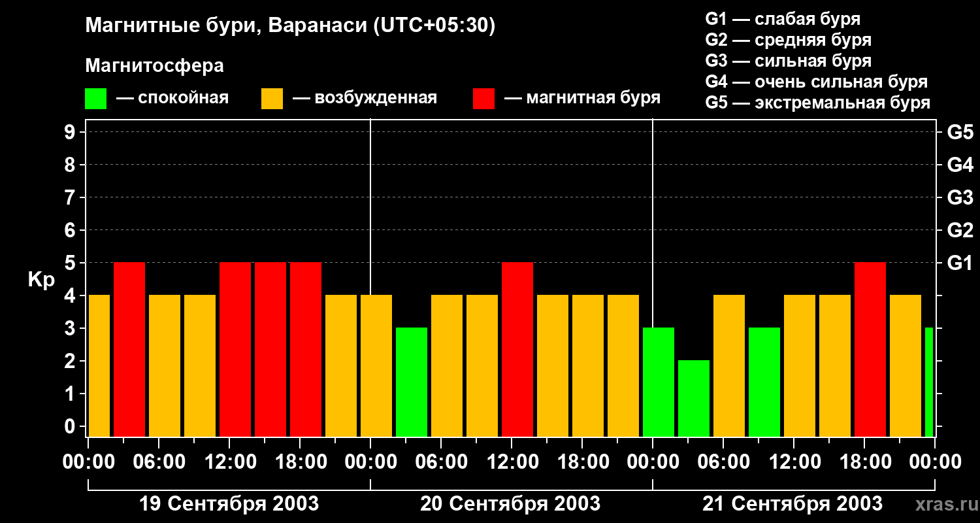Click the first red bar on 19 September

[x=129, y=350]
